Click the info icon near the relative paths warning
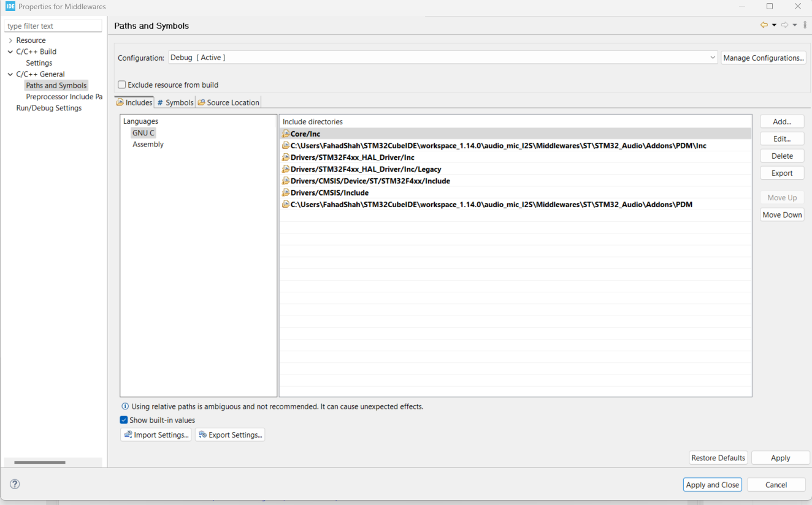Screen dimensions: 812x505 pos(124,406)
